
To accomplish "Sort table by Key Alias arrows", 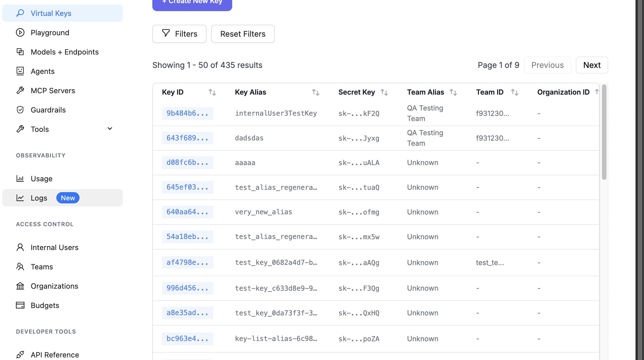I will pos(315,92).
